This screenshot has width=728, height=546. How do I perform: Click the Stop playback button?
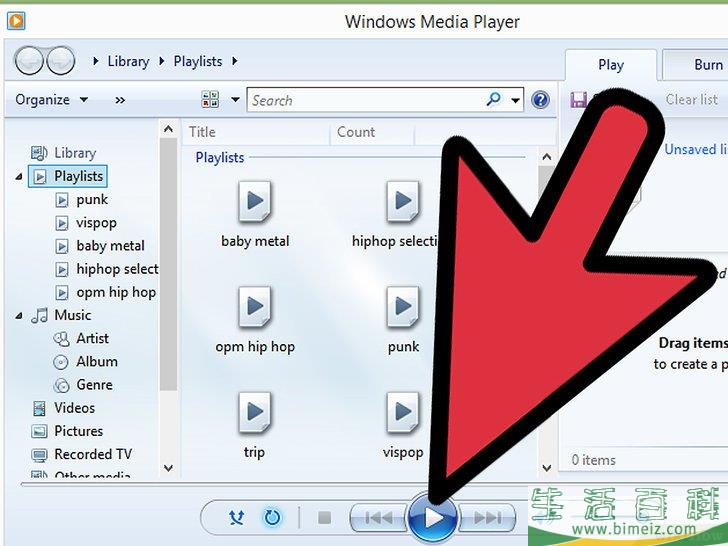(x=325, y=517)
